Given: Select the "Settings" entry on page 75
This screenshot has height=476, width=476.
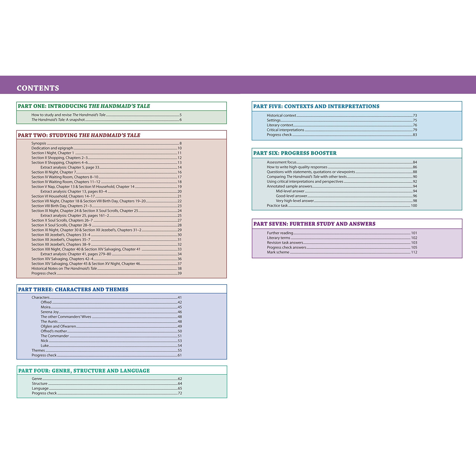Looking at the screenshot, I should [342, 120].
